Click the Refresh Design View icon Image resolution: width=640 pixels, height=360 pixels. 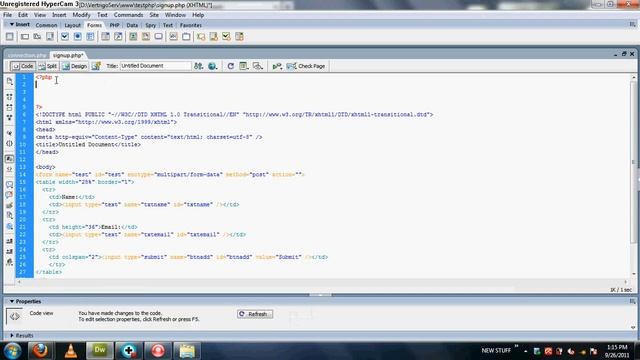coord(231,66)
